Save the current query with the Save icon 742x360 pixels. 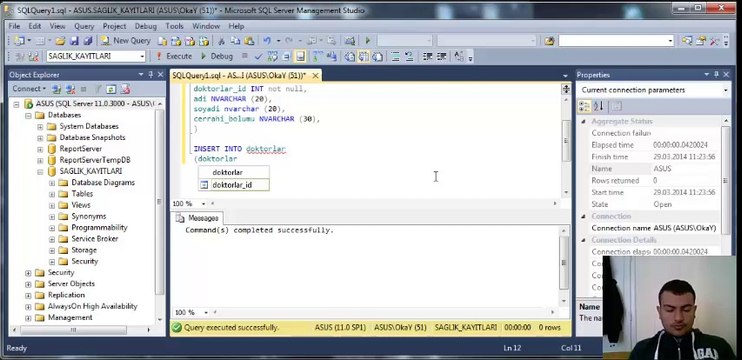[x=74, y=41]
